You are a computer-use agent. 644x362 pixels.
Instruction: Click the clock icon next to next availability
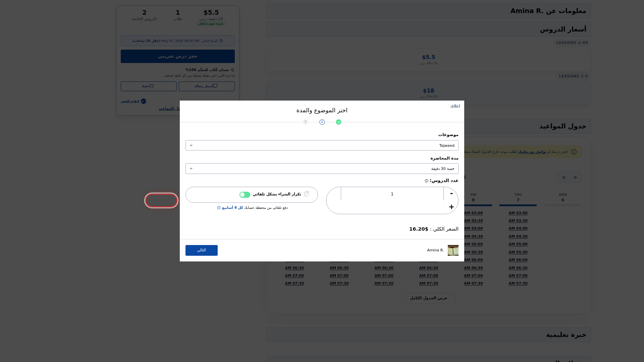[221, 41]
